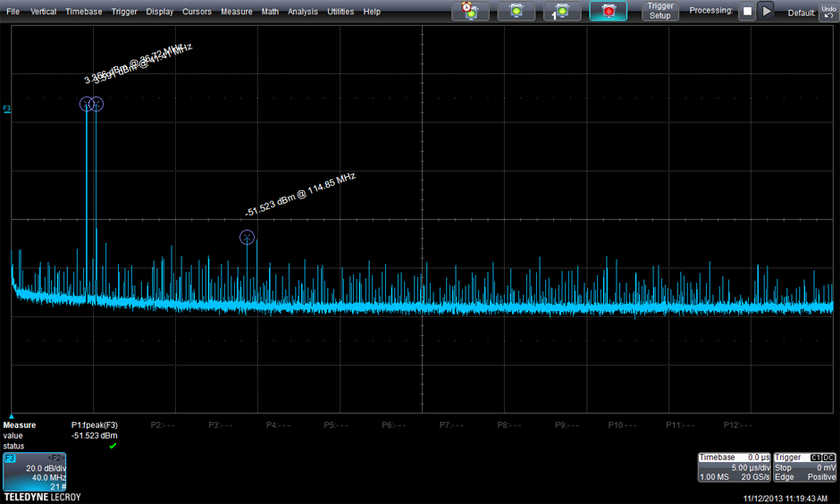Open the Timebase descriptor box
The height and width of the screenshot is (504, 840).
733,467
